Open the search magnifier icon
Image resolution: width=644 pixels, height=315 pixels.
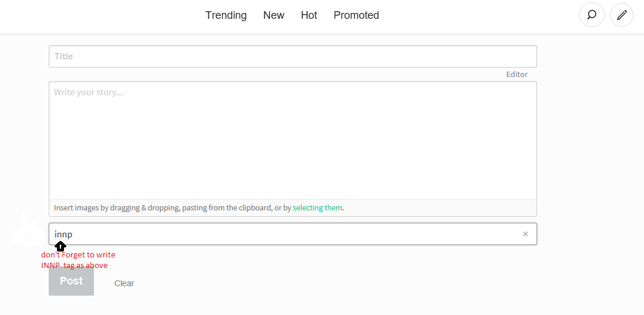tap(591, 15)
